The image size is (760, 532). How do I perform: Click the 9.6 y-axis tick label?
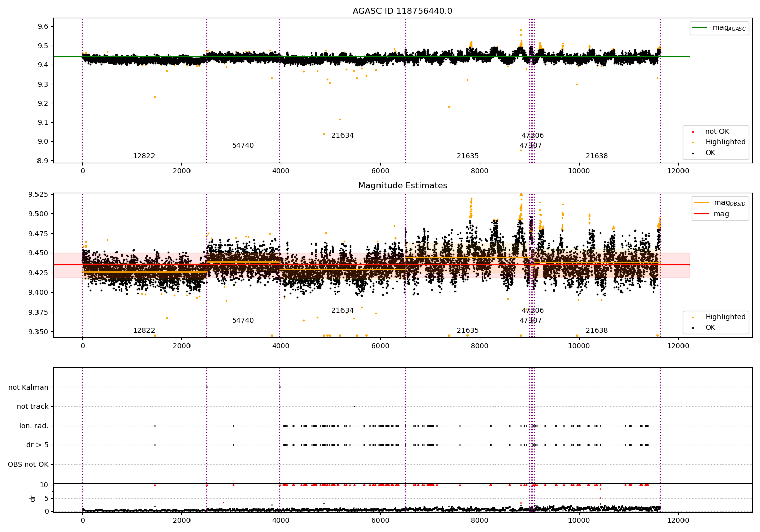coord(43,26)
